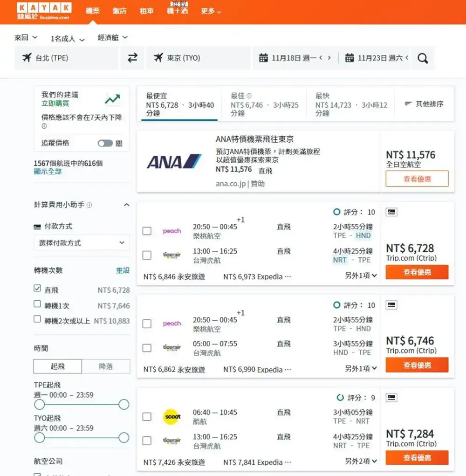Click 查看優惠 for NT$ 6,728 deal

[417, 272]
